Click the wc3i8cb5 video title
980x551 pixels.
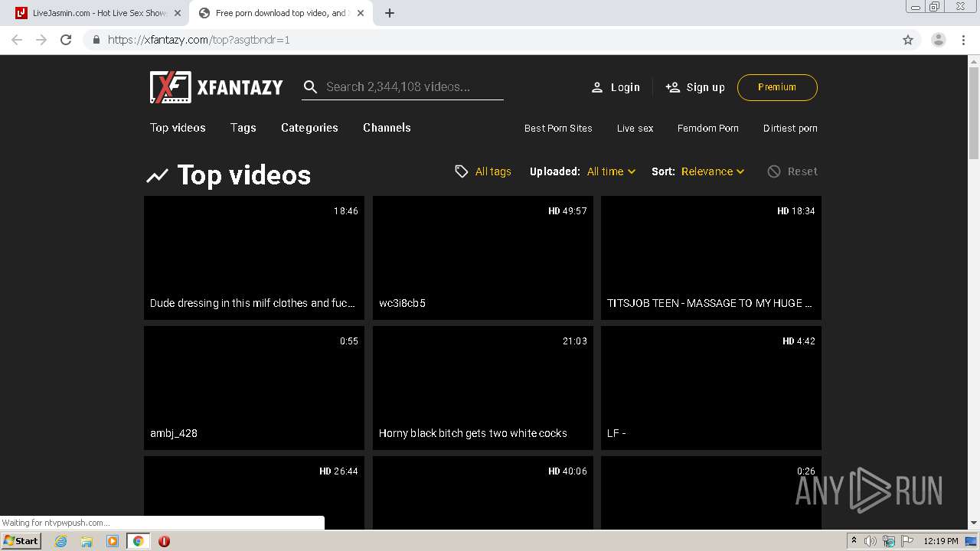point(402,303)
